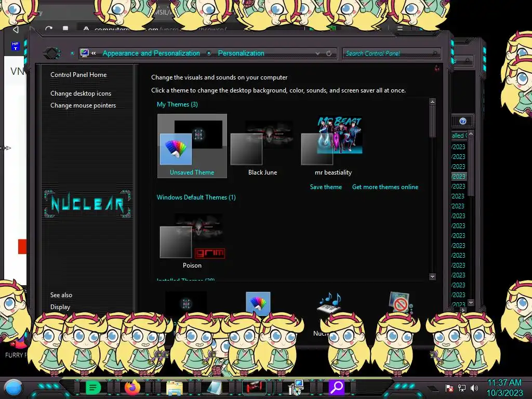Select the Unsaved Theme
Image resolution: width=532 pixels, height=399 pixels.
coord(192,146)
